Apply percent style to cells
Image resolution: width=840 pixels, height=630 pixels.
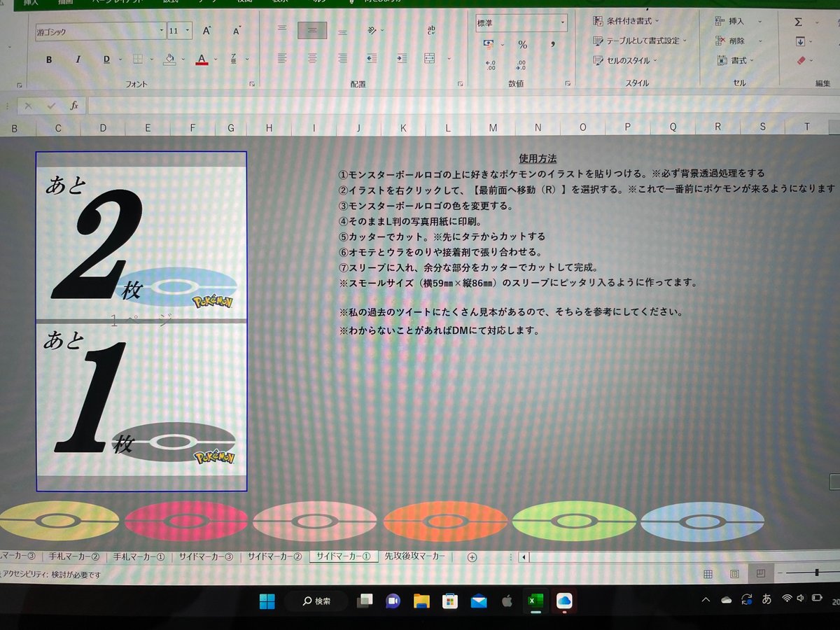(x=522, y=44)
